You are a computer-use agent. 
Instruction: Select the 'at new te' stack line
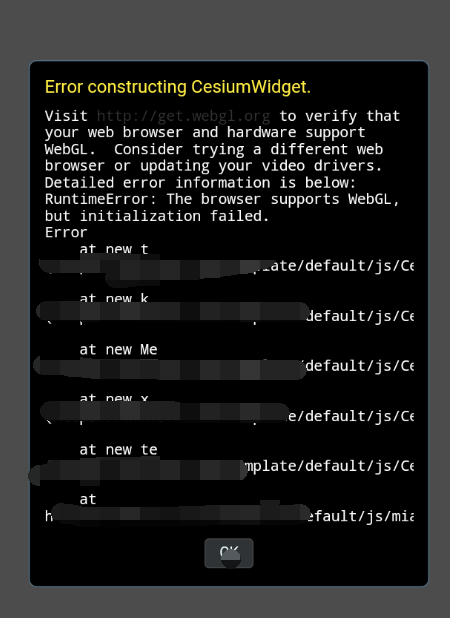pos(118,449)
